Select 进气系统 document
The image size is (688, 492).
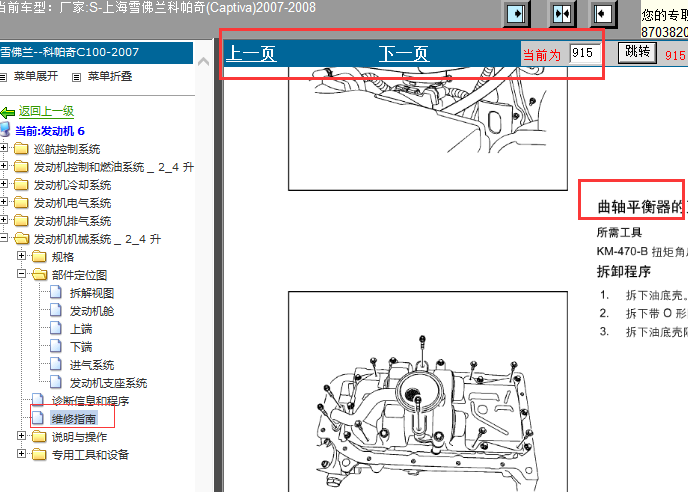(92, 365)
